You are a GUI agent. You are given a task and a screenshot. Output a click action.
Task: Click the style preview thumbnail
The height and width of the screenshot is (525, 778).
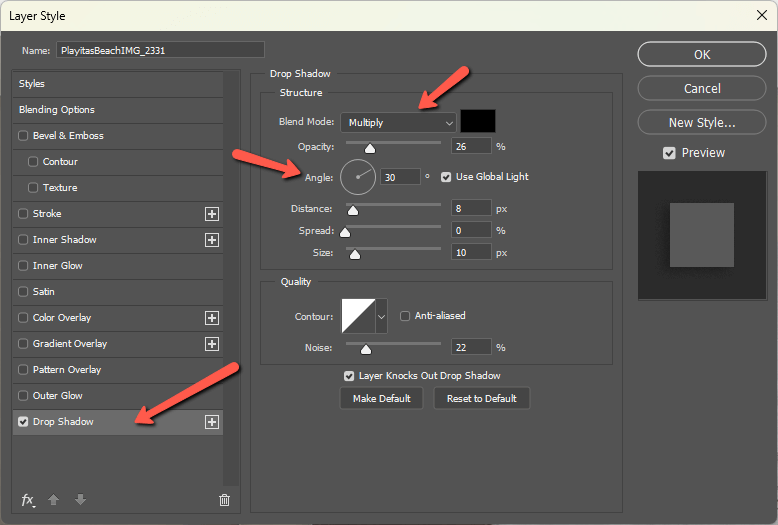[702, 236]
